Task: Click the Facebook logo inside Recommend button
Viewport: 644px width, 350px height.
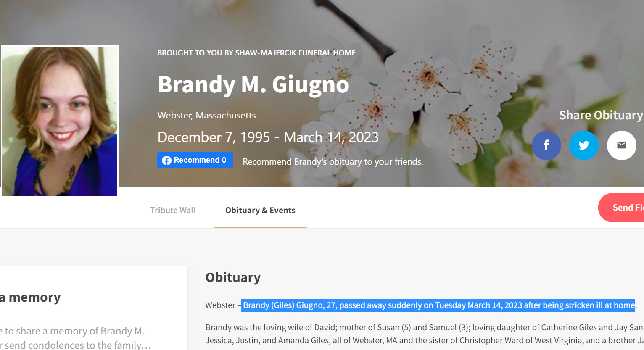Action: point(167,161)
